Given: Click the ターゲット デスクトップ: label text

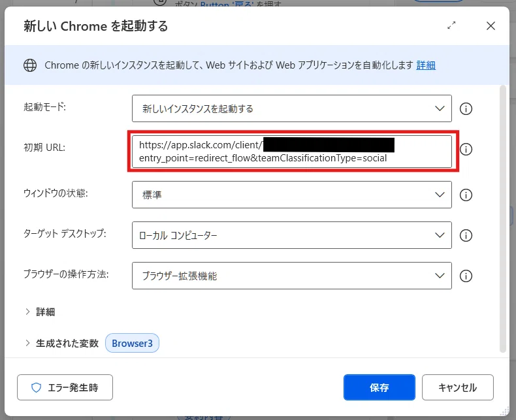Looking at the screenshot, I should (65, 233).
